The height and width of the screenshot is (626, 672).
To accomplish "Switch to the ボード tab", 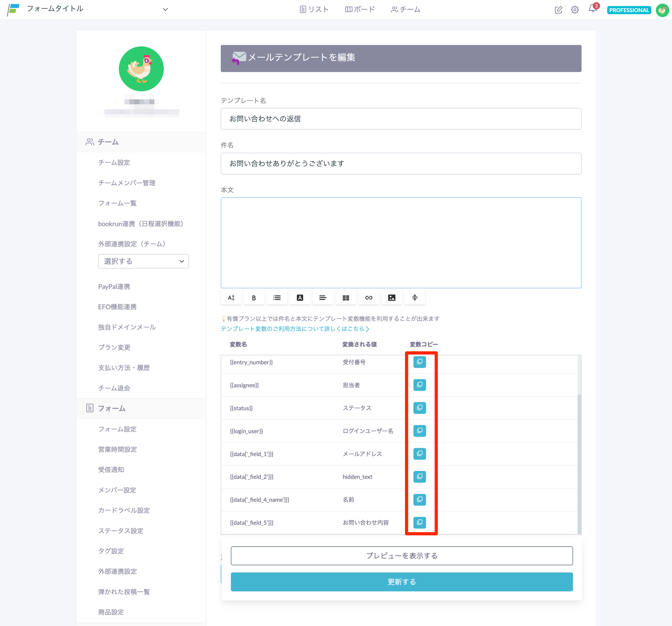I will pyautogui.click(x=360, y=10).
